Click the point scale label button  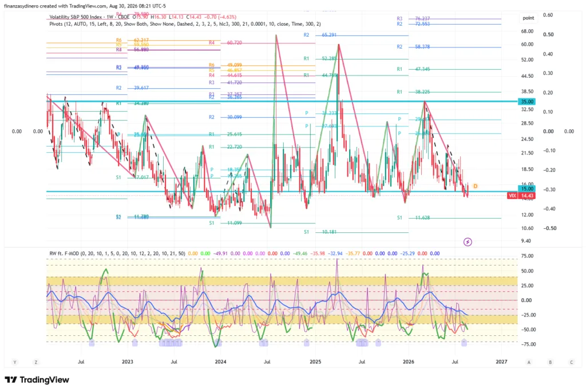pos(528,18)
